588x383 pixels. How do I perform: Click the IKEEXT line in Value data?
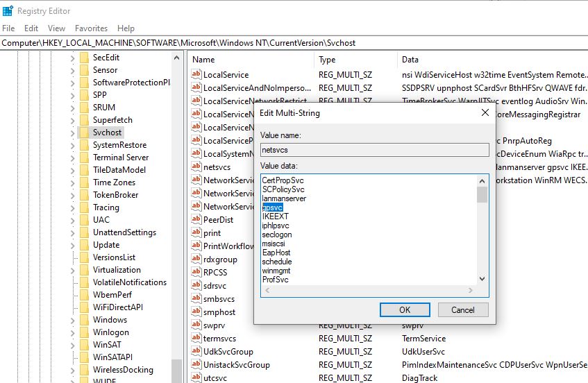pos(275,216)
